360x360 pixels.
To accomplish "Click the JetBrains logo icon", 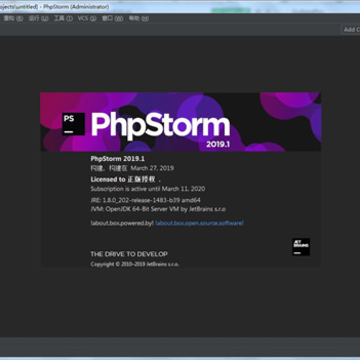I will (301, 247).
